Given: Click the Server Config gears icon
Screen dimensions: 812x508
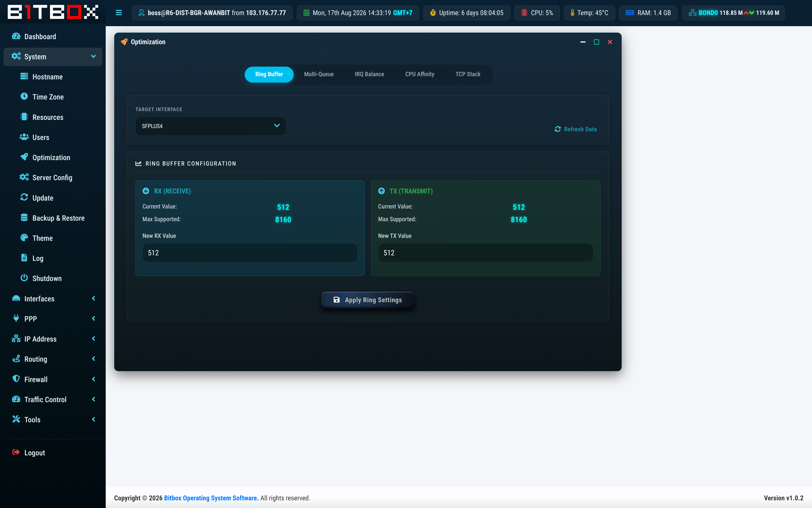Looking at the screenshot, I should click(24, 177).
